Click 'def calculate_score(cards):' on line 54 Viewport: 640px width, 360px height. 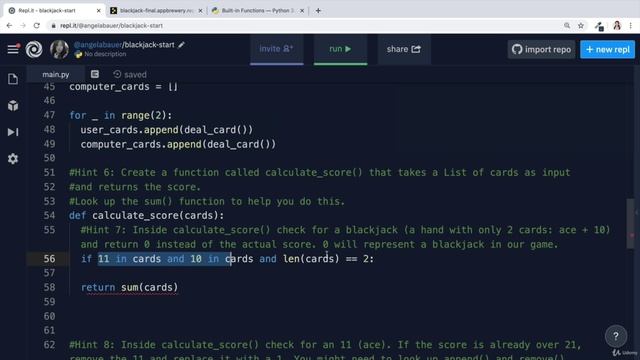[147, 216]
